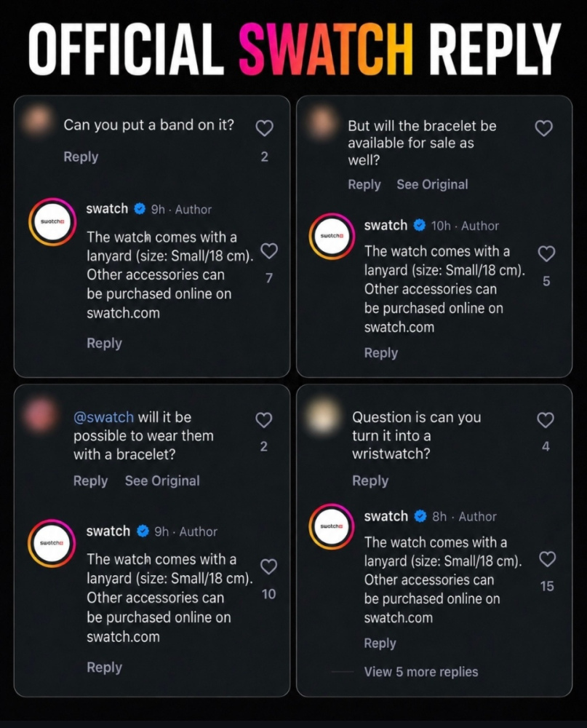Viewport: 587px width, 728px height.
Task: Open blurred commenter avatar beside wristwatch question
Action: point(323,415)
